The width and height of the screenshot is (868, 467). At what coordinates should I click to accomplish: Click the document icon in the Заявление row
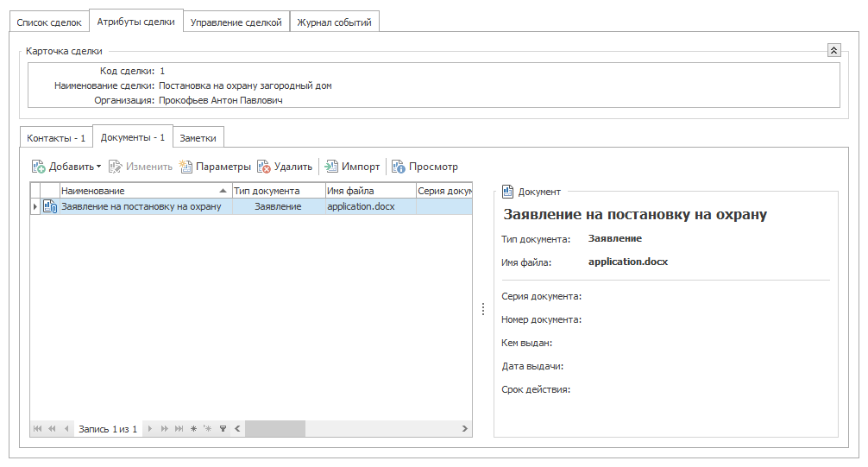click(x=50, y=206)
